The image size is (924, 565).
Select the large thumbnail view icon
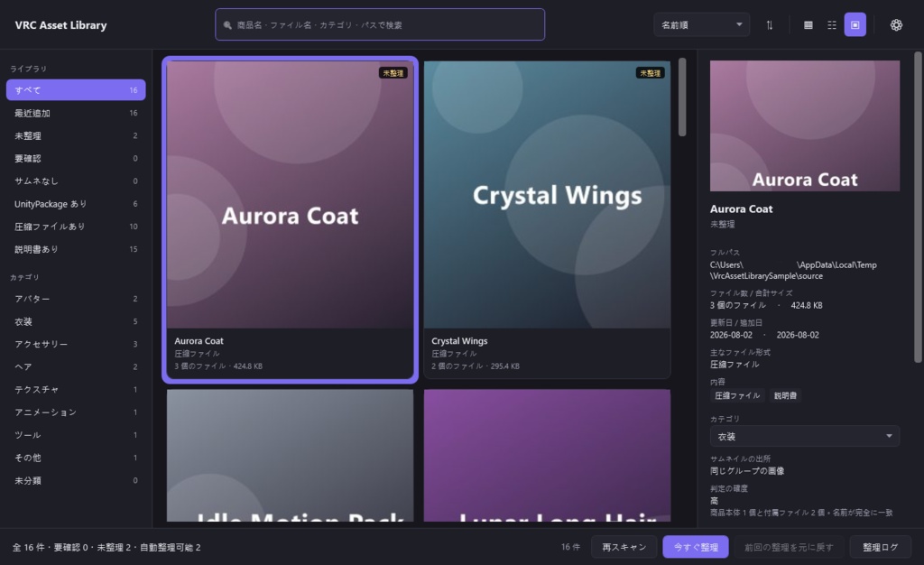[855, 25]
